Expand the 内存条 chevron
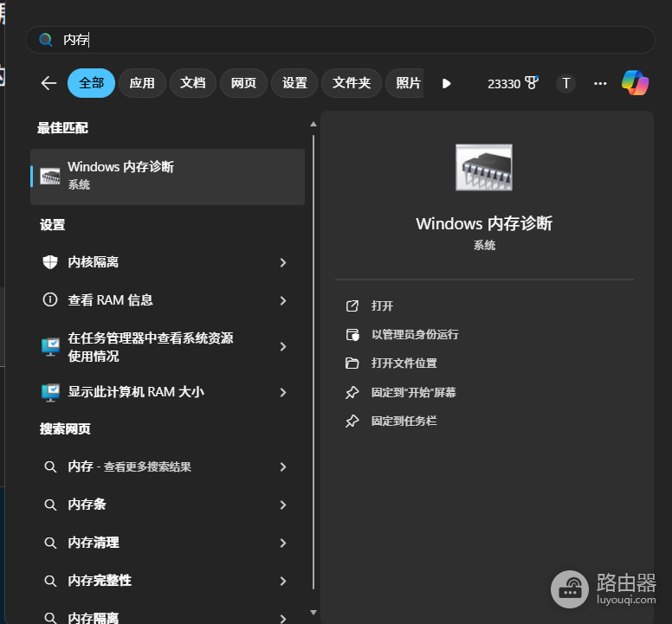Viewport: 672px width, 624px height. (x=283, y=505)
